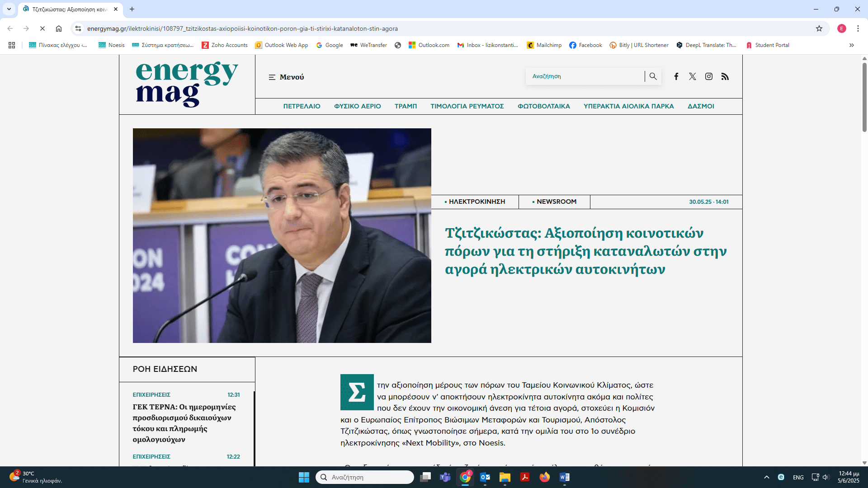Open the Μενού hamburger menu
Viewport: 868px width, 488px height.
coord(286,77)
